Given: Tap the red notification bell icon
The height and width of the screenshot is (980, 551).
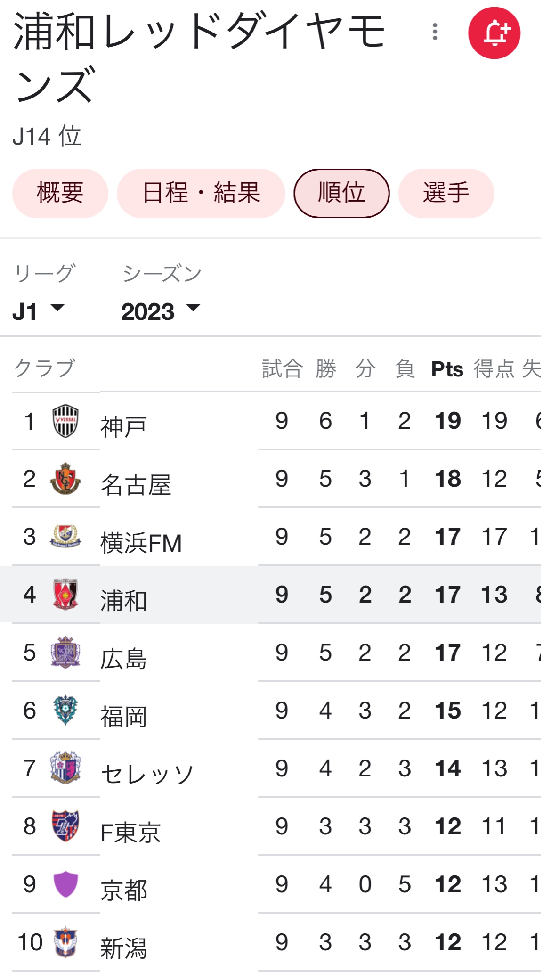Looking at the screenshot, I should (494, 33).
